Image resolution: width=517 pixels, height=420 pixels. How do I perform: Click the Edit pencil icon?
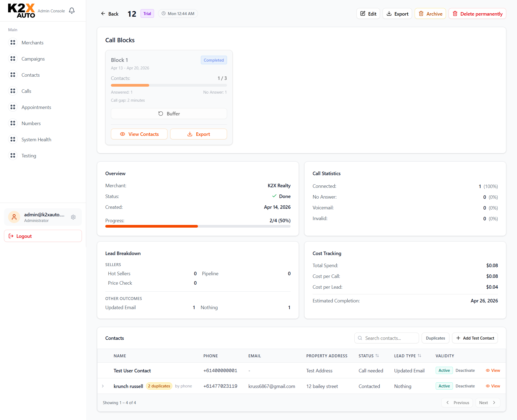point(363,13)
